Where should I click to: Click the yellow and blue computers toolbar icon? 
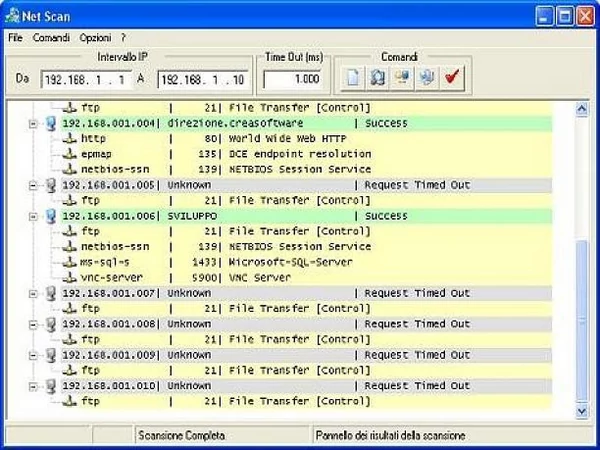point(402,78)
